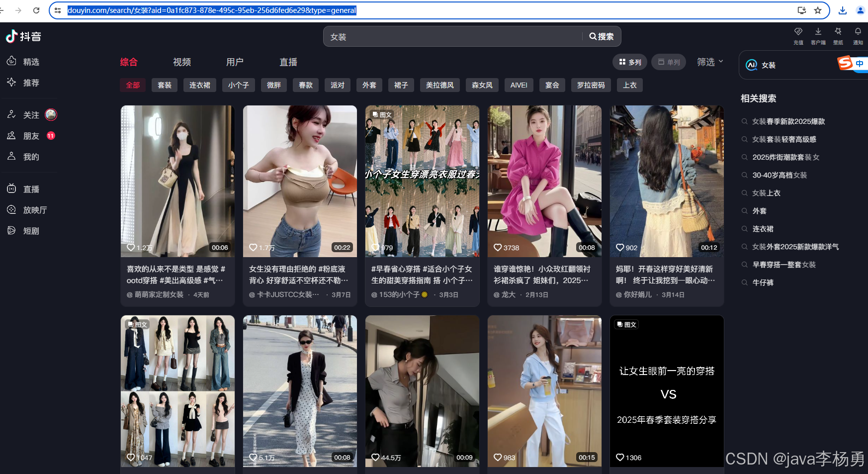The height and width of the screenshot is (474, 868).
Task: Open the browser URL bar site settings
Action: (58, 10)
